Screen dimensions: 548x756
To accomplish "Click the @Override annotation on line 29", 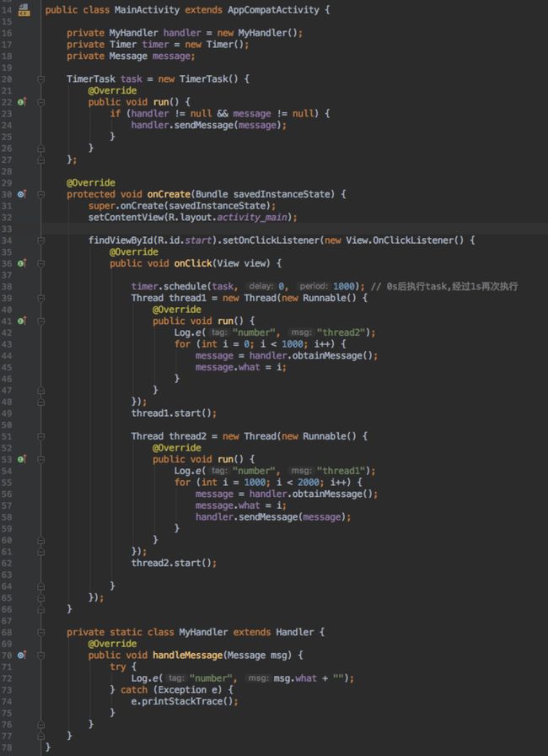I will click(x=90, y=183).
